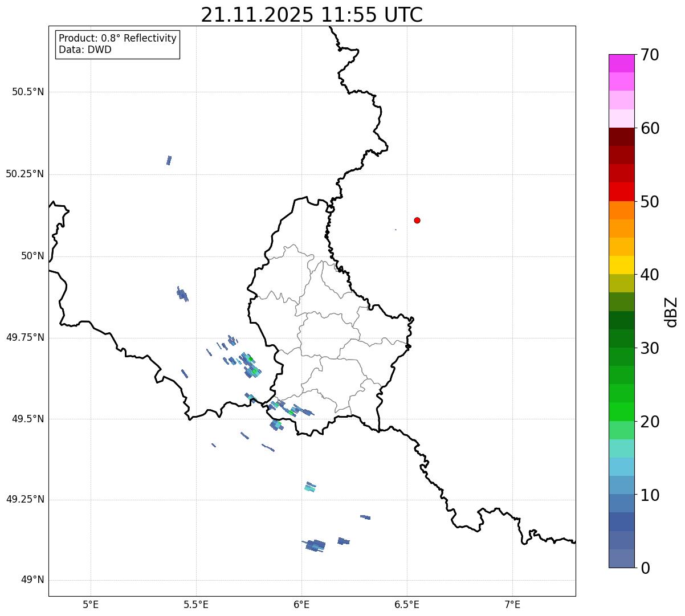Viewport: 685px width, 616px height.
Task: Click the 21.11.2025 11:55 UTC title
Action: coord(312,15)
